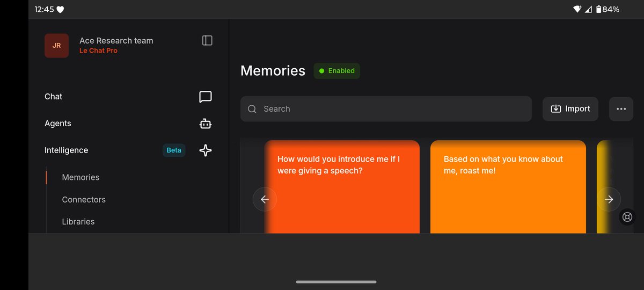Tap the Android navigation gesture bar

tap(336, 281)
